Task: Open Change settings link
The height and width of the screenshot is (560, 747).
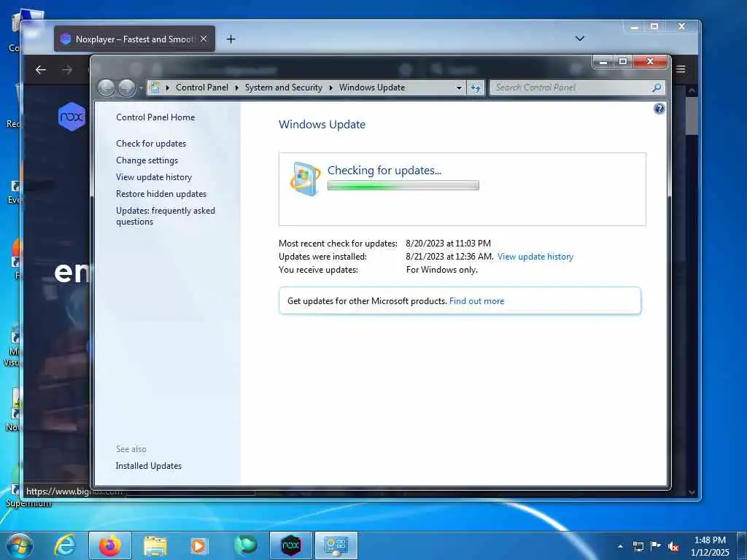Action: click(x=147, y=160)
